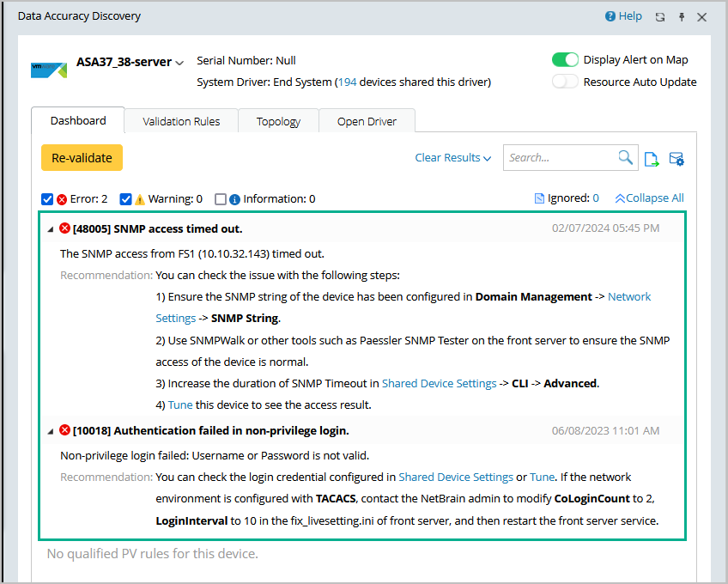Pin the Data Accuracy Discovery window
Screen dimensions: 728x584
tap(682, 17)
